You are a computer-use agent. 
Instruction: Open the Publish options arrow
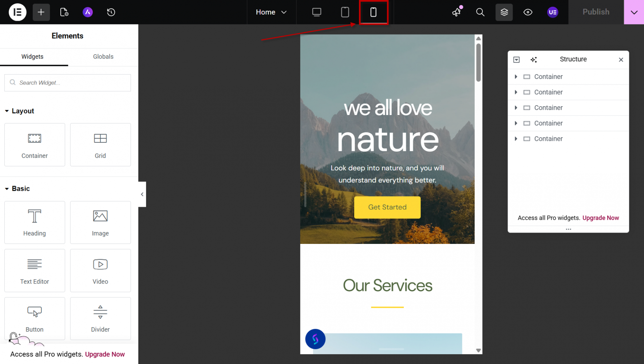coord(634,12)
